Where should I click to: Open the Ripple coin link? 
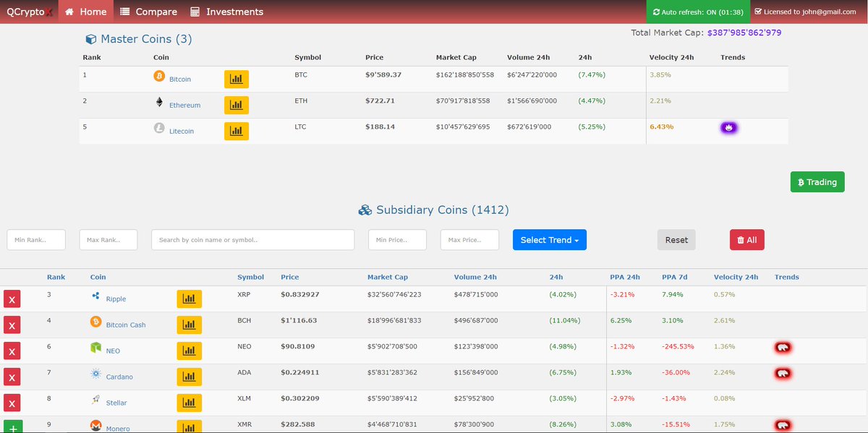pyautogui.click(x=116, y=299)
